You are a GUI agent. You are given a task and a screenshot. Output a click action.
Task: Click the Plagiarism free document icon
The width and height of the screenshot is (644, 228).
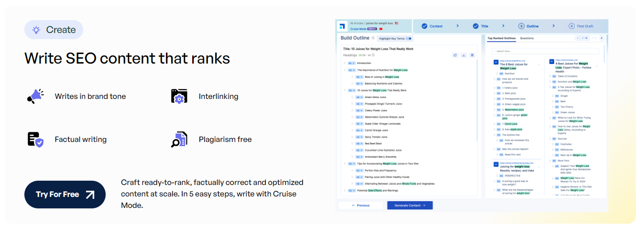(179, 140)
